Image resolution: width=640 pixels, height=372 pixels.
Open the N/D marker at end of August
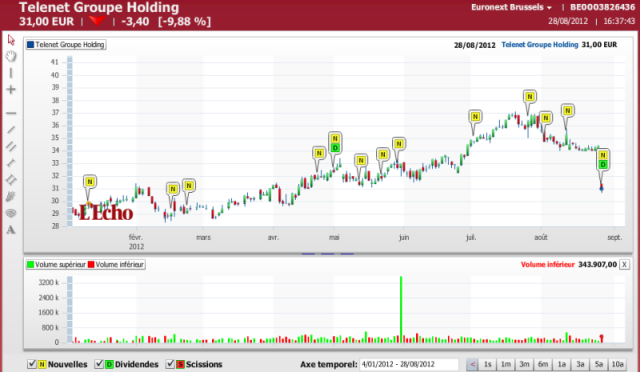point(603,160)
